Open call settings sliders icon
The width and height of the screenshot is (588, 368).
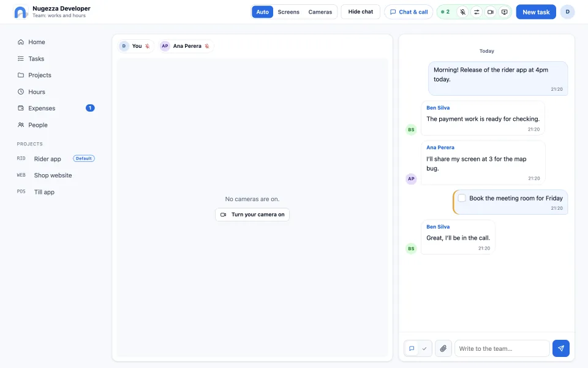pyautogui.click(x=477, y=12)
